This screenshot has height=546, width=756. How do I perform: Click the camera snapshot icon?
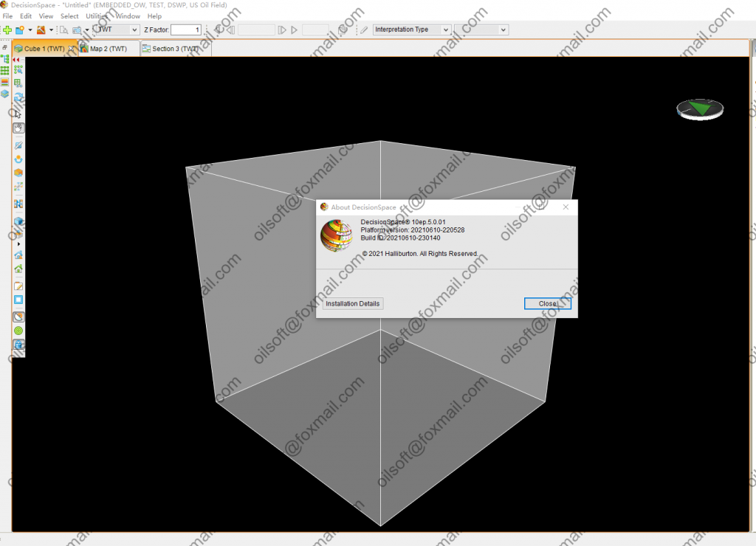[77, 30]
